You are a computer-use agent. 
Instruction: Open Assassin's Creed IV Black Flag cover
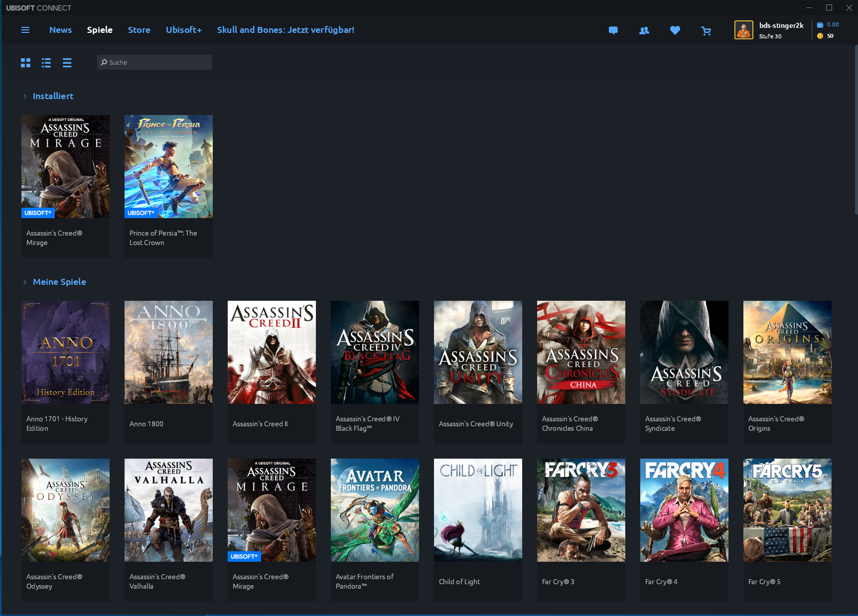coord(375,352)
